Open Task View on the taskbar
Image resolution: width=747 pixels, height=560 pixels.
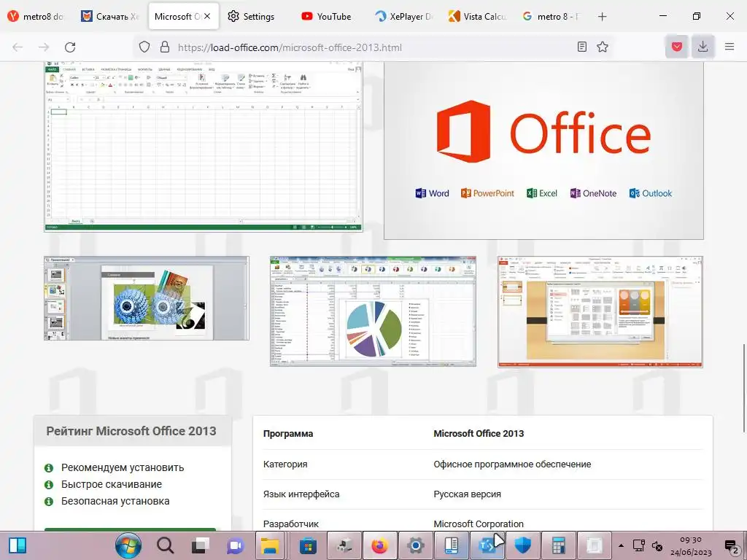point(201,545)
